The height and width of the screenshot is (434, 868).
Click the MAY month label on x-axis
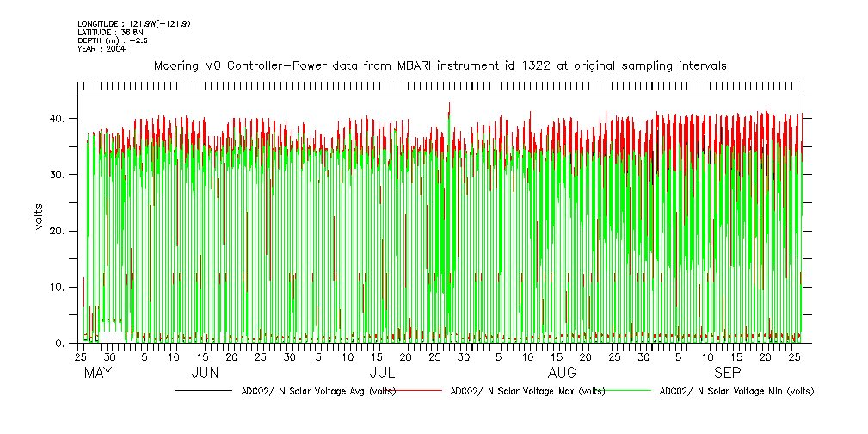(x=98, y=373)
